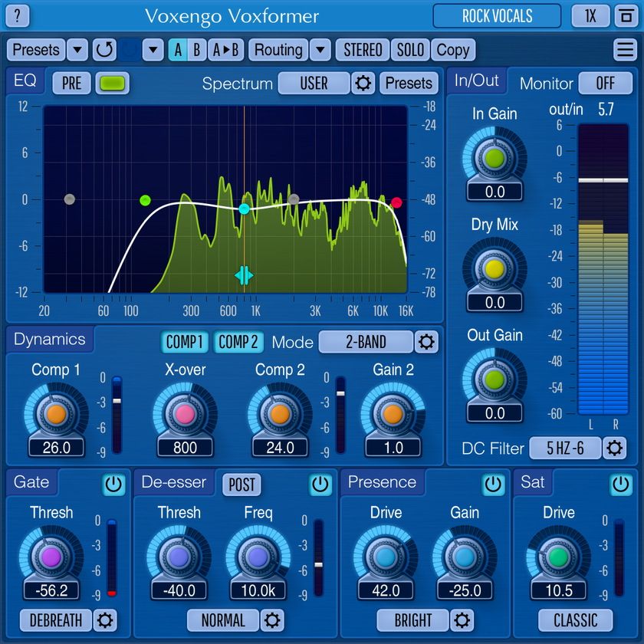Click the Comp 2 knob
The width and height of the screenshot is (644, 644).
point(280,415)
